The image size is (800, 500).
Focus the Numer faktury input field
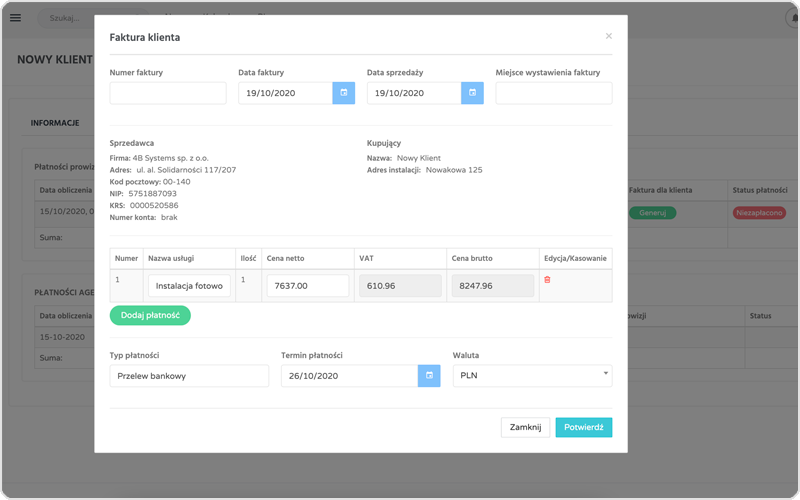(168, 93)
